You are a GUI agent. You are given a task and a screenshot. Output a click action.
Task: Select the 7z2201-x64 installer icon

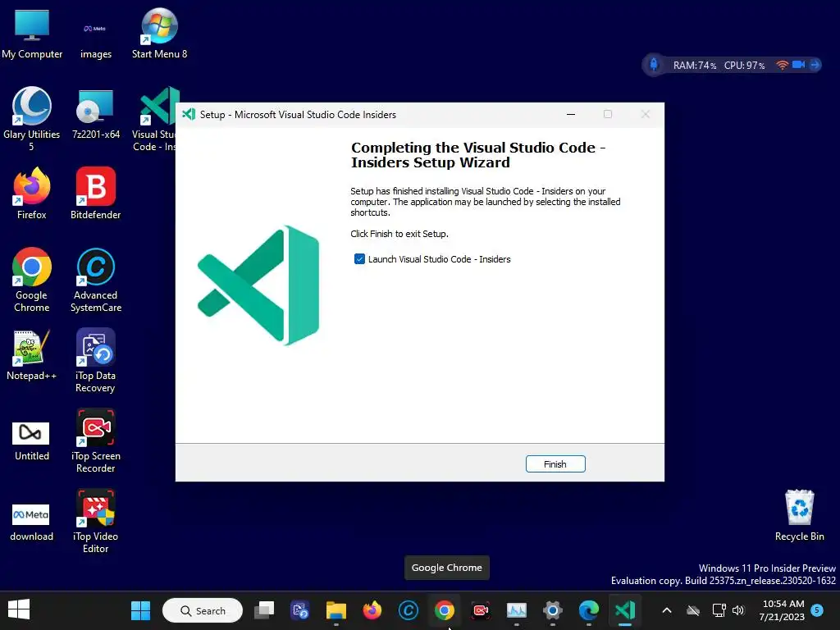pos(95,113)
